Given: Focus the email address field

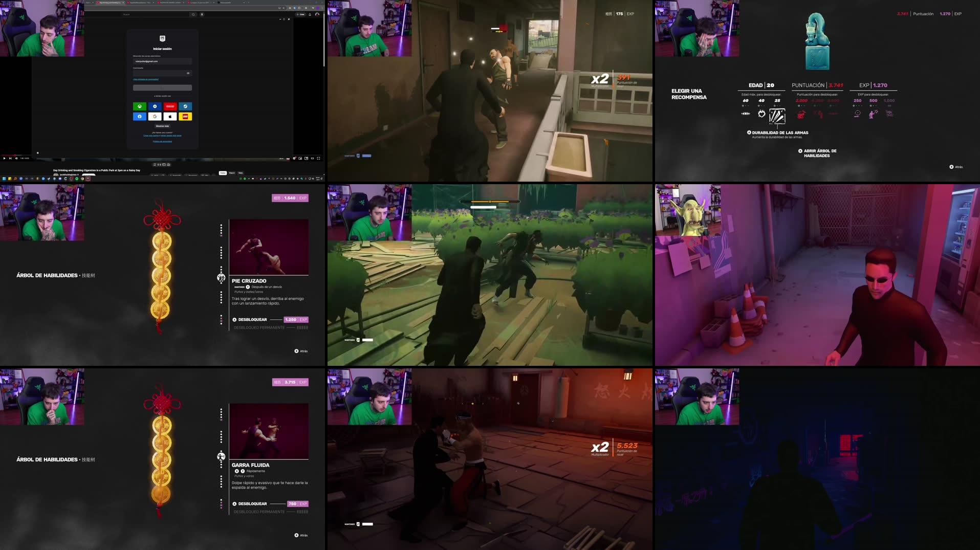Looking at the screenshot, I should pyautogui.click(x=162, y=61).
